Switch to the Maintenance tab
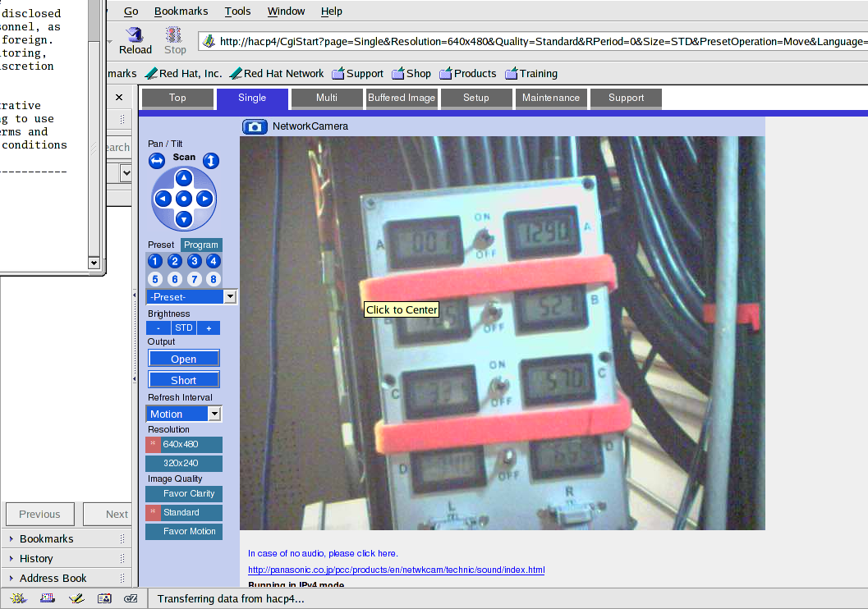The image size is (868, 609). [551, 98]
